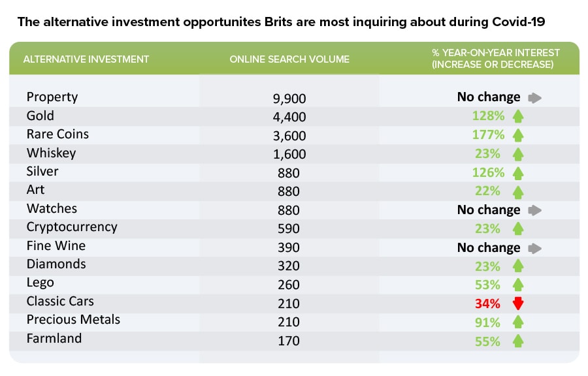Select the Whiskey investment name
Image resolution: width=588 pixels, height=376 pixels.
[x=51, y=153]
